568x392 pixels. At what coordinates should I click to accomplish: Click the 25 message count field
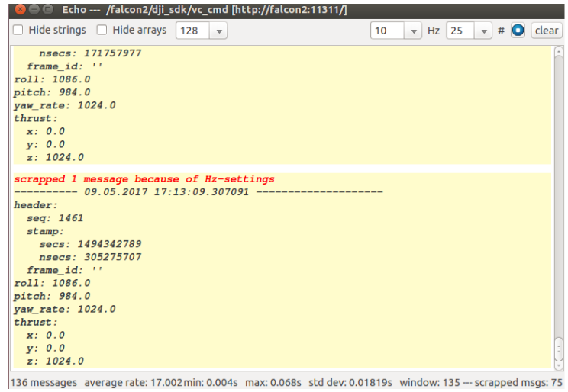(460, 31)
